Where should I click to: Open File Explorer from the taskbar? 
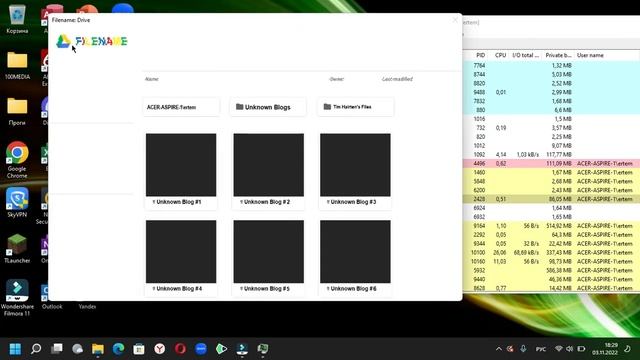coord(98,349)
